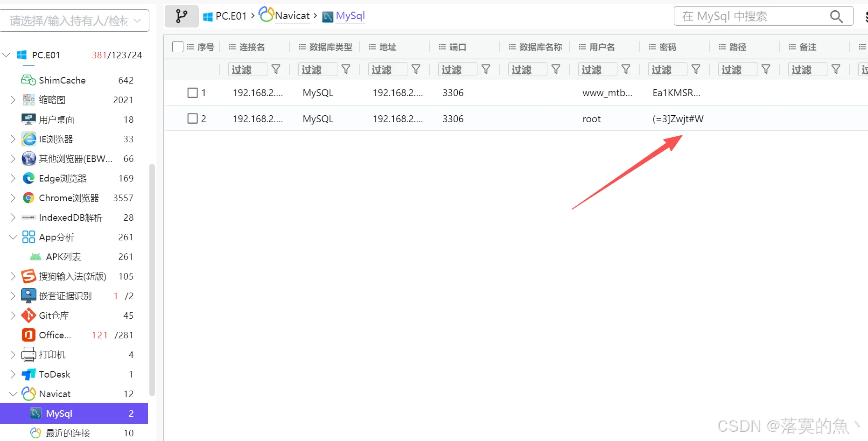Screen dimensions: 868x441
Task: Expand the IE浏览器 tree node
Action: pyautogui.click(x=13, y=139)
